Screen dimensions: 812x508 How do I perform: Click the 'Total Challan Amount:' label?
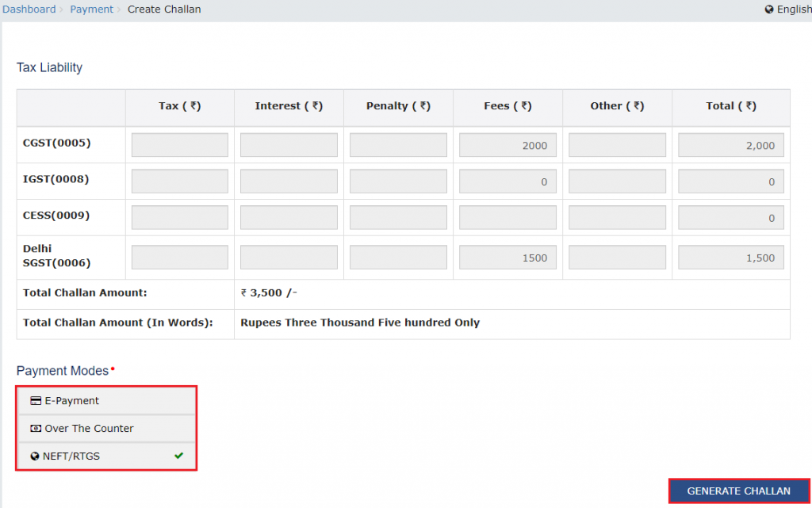click(85, 292)
